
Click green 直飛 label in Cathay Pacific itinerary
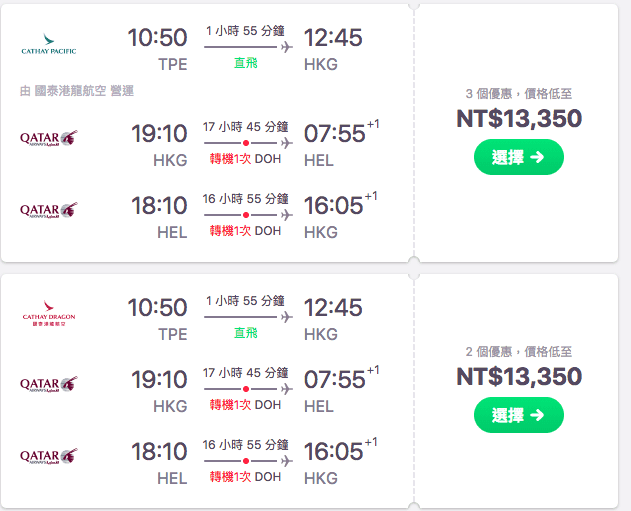click(x=246, y=63)
